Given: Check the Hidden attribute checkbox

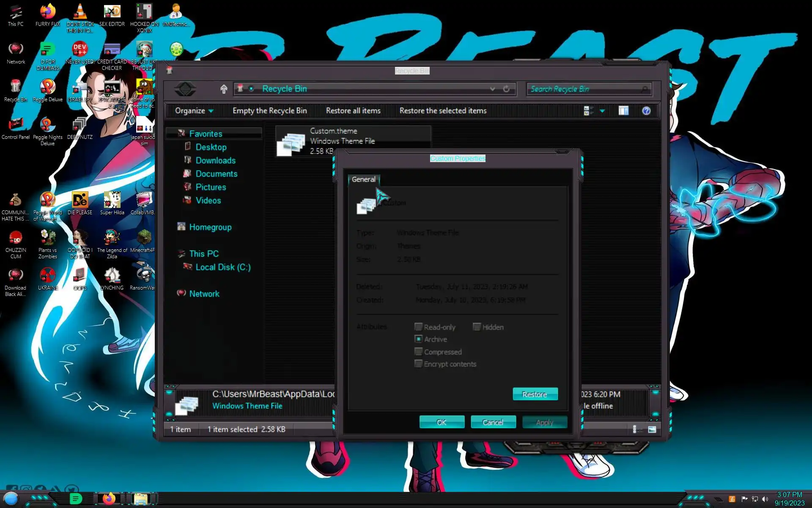Looking at the screenshot, I should [x=477, y=327].
